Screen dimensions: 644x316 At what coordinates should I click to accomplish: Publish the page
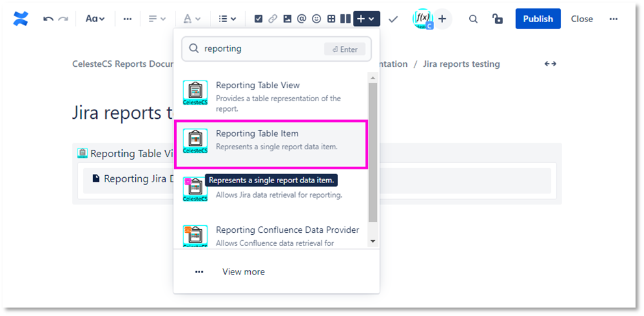(x=538, y=19)
